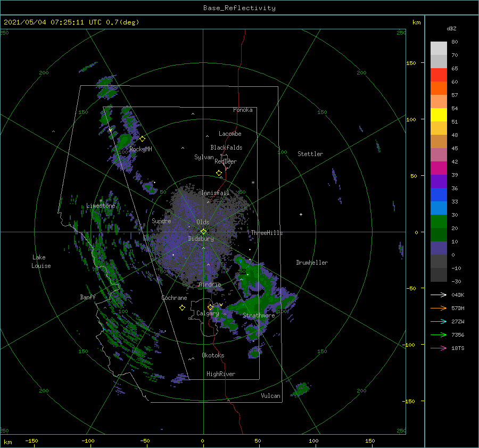Image resolution: width=479 pixels, height=448 pixels.
Task: Click the white 04DK arrow legend icon
Action: [439, 295]
